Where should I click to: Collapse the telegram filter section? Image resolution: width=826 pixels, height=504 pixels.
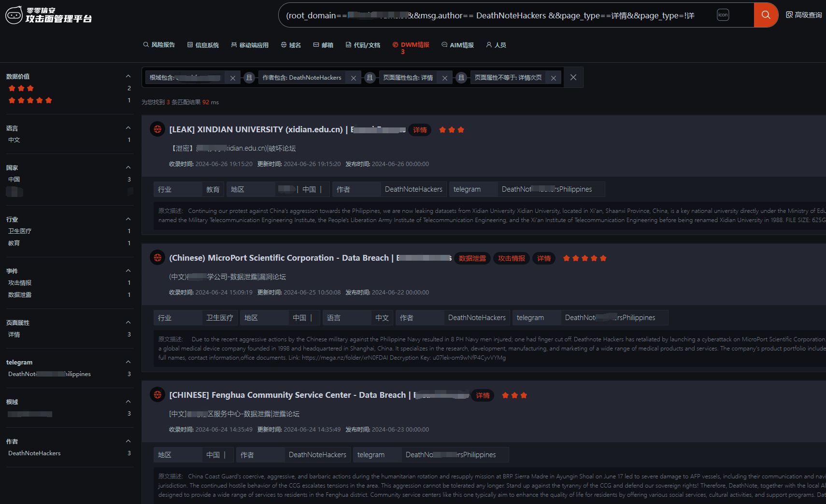(128, 362)
